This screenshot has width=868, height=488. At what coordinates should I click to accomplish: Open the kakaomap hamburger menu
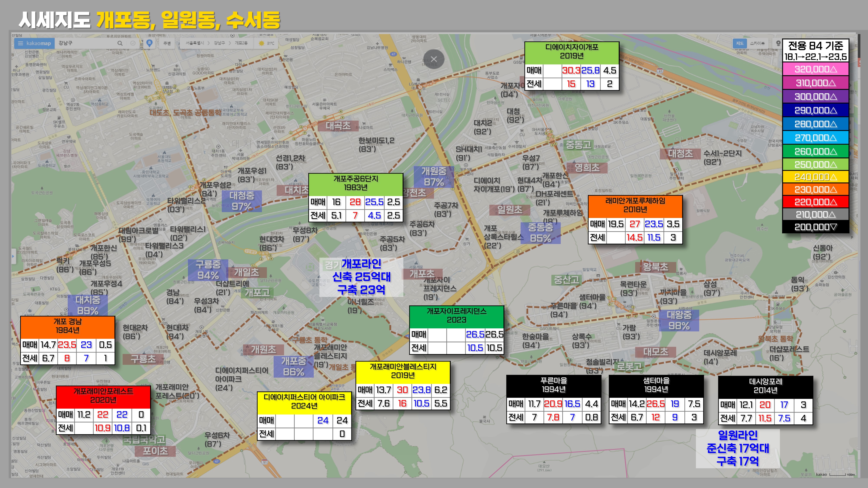21,43
